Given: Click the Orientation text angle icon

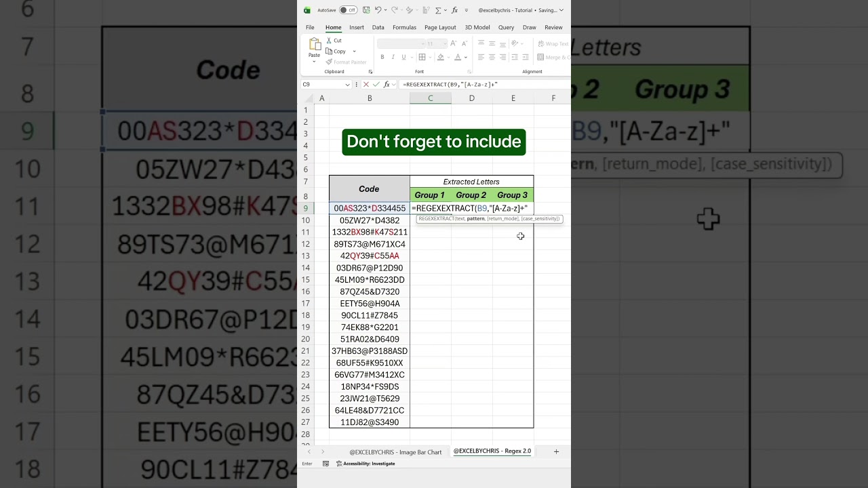Looking at the screenshot, I should click(516, 43).
